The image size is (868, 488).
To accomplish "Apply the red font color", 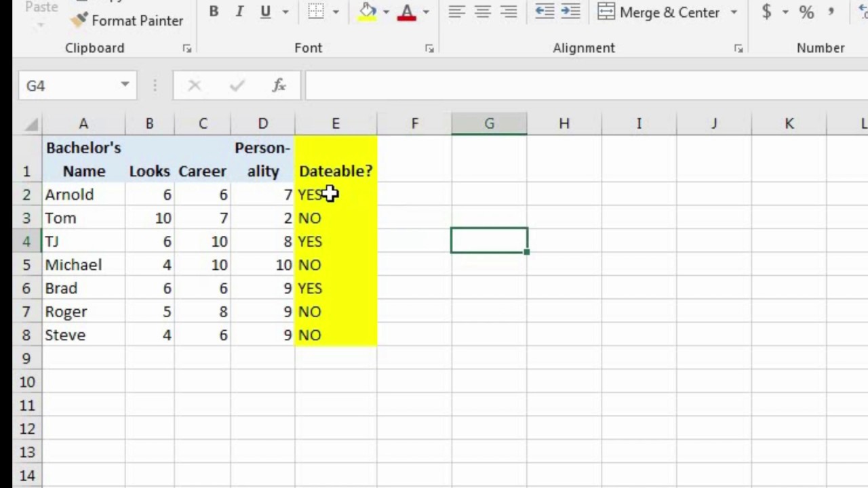I will point(407,12).
